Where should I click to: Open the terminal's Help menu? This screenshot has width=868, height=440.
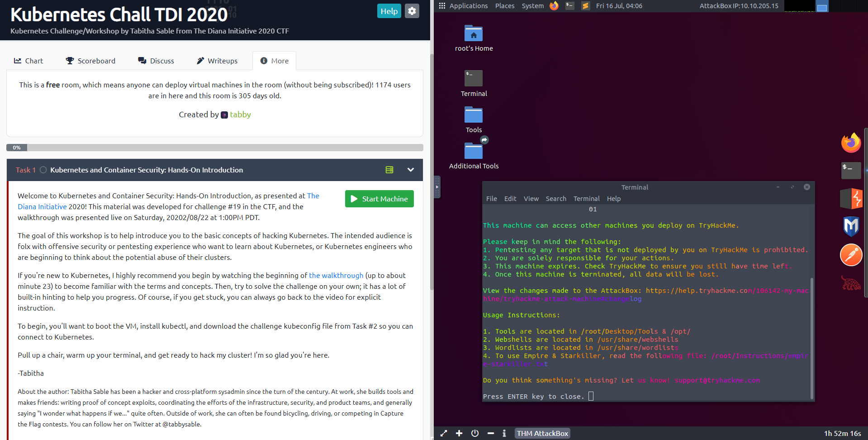coord(614,199)
